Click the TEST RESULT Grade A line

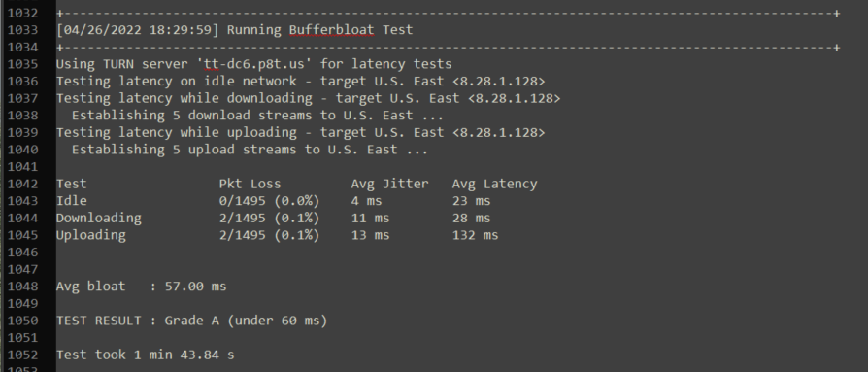(x=191, y=321)
